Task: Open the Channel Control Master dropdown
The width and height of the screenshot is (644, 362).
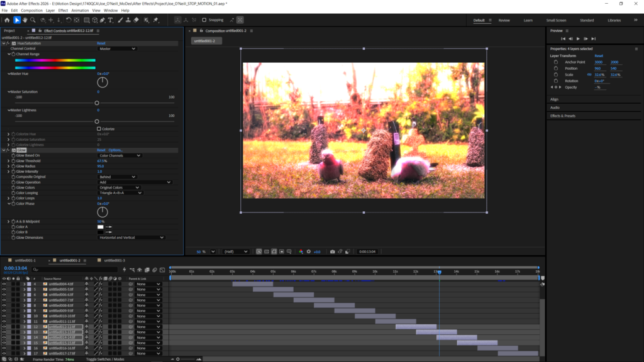Action: coord(117,48)
